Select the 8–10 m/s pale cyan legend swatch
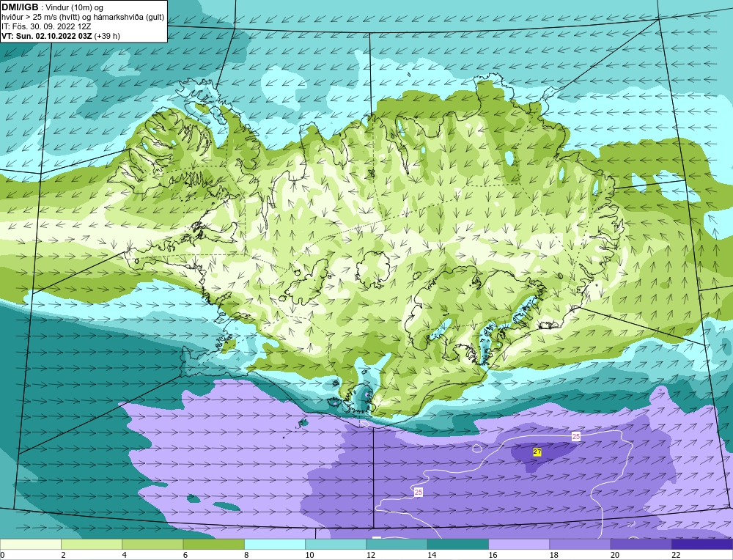The width and height of the screenshot is (733, 560). pyautogui.click(x=275, y=545)
